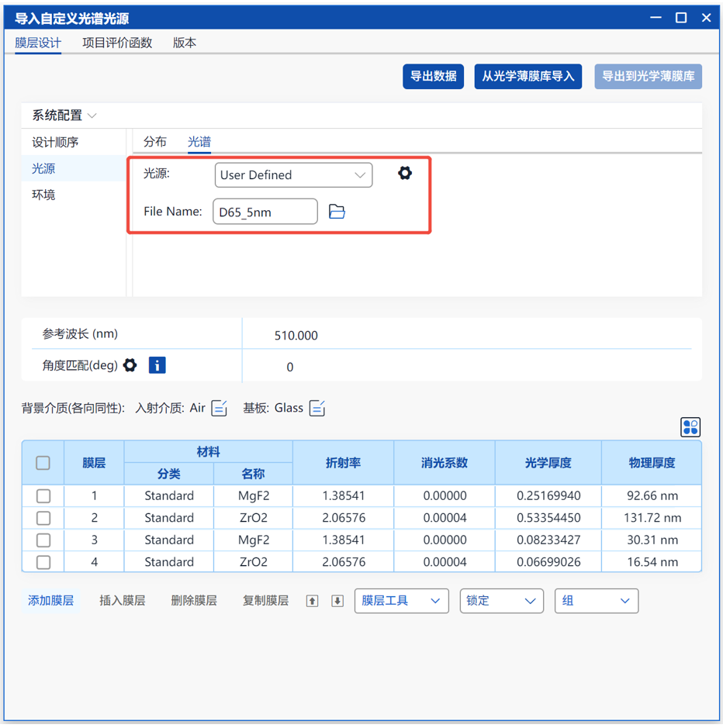Toggle the select-all checkbox in table header
The image size is (723, 728).
click(43, 463)
